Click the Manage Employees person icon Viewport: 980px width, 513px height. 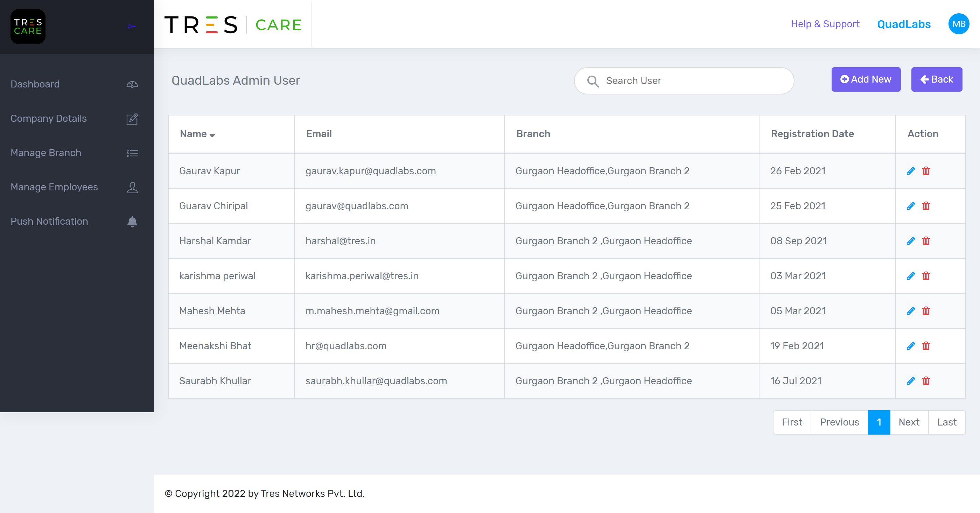click(132, 187)
